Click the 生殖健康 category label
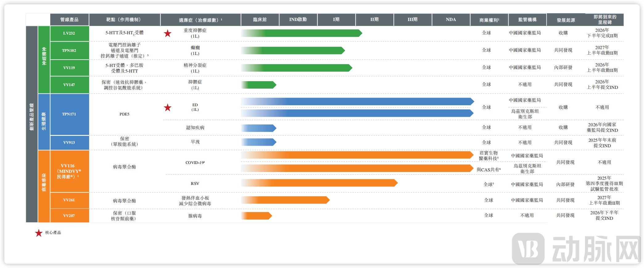 [44, 121]
